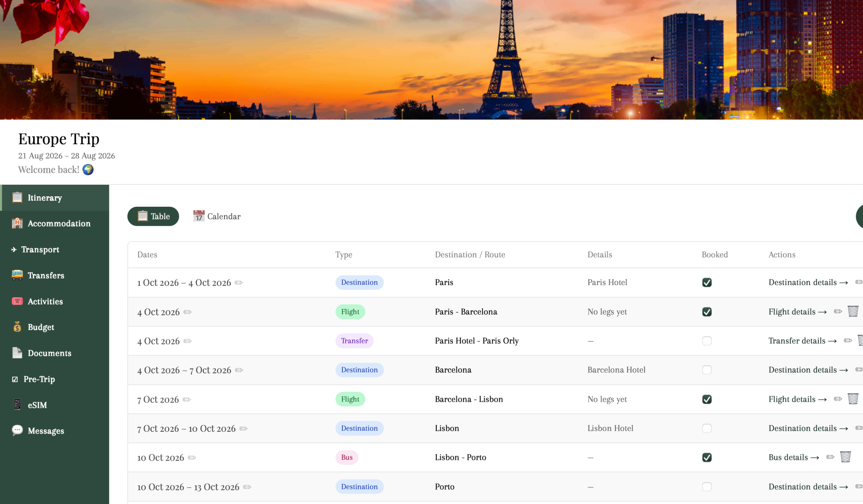Uncheck Booked for Paris destination
Screen dimensions: 863x504
[707, 283]
